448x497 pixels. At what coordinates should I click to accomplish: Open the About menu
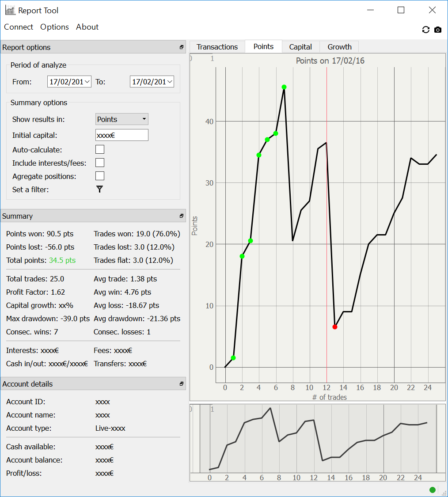[87, 27]
